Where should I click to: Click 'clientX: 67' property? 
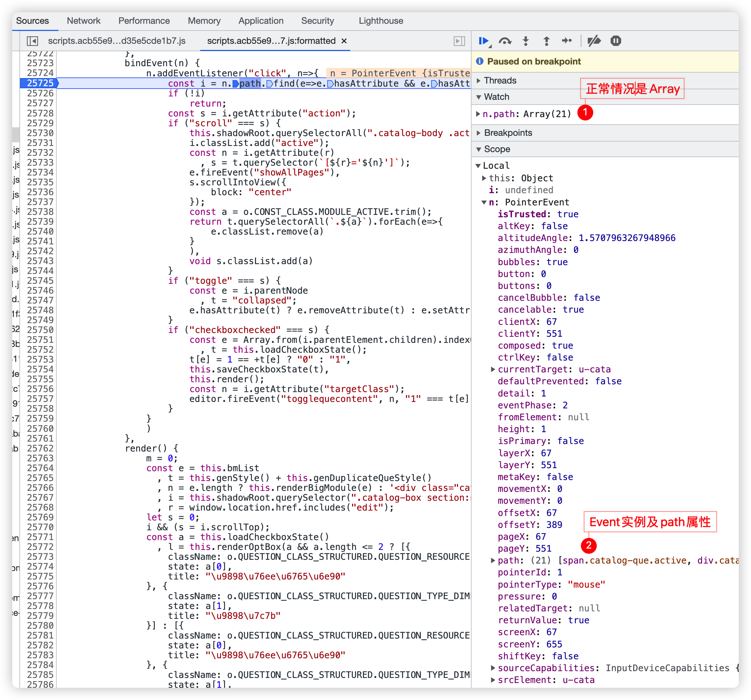pos(527,321)
